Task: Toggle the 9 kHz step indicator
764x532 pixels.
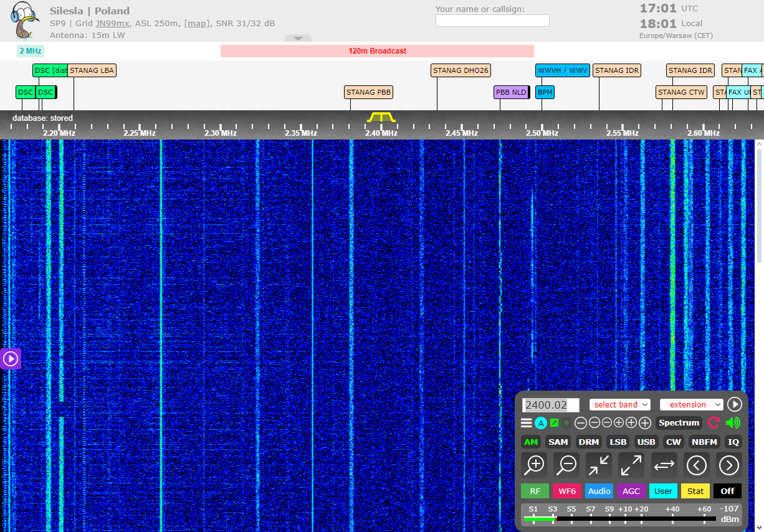Action: (x=566, y=423)
